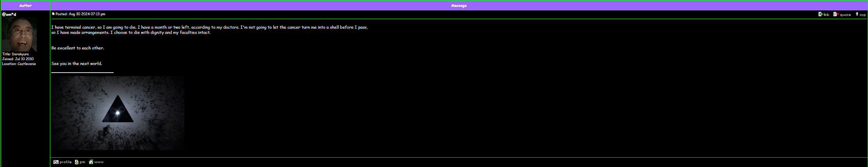Click "Location: Castlevania" text
Screen dimensions: 868x167
point(19,64)
